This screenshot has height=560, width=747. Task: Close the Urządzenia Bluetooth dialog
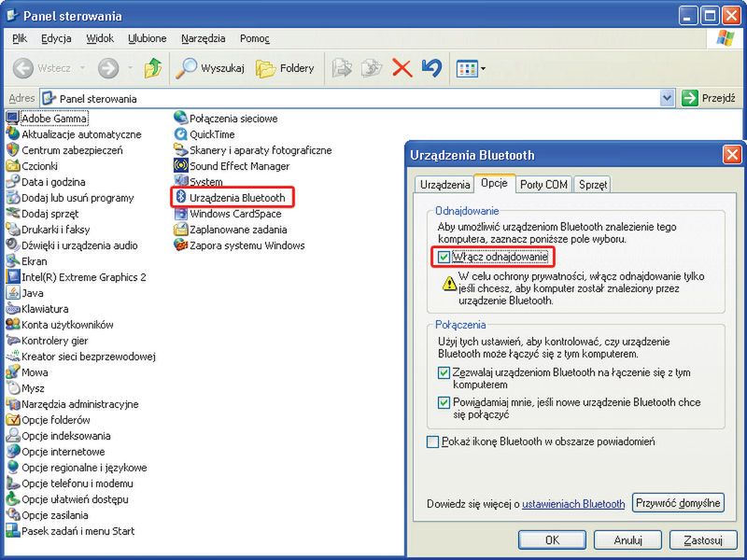732,155
